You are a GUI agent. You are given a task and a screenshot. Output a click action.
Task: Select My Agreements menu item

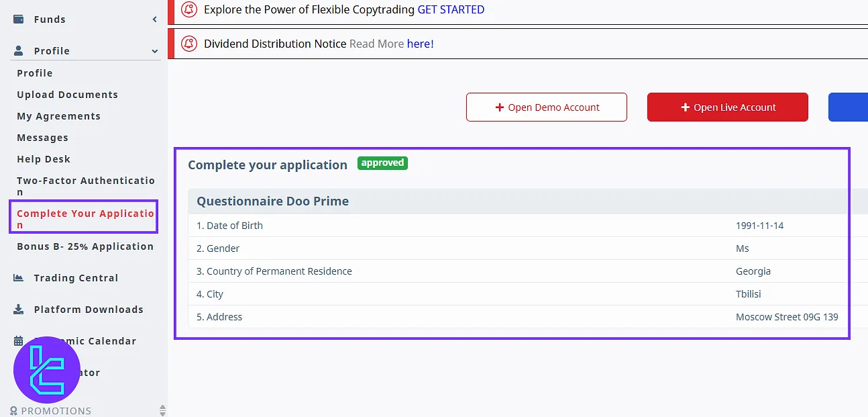[x=58, y=116]
